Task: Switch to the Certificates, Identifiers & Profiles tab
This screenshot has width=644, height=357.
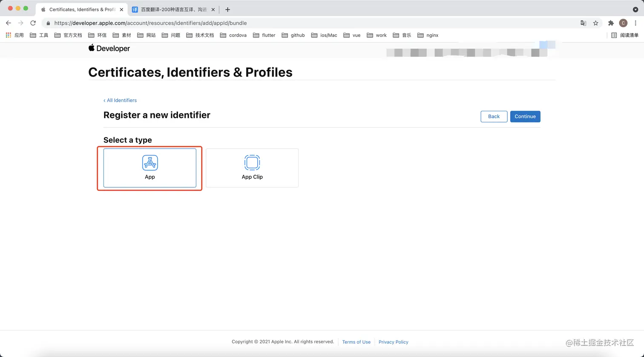Action: 81,9
